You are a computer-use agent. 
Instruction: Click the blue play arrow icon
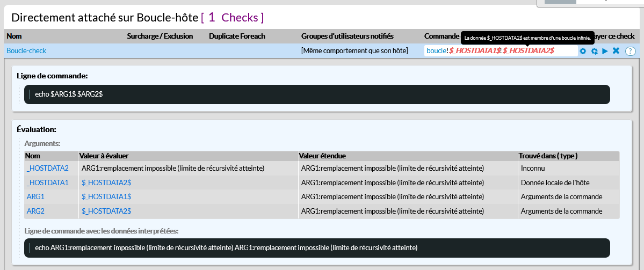coord(605,51)
